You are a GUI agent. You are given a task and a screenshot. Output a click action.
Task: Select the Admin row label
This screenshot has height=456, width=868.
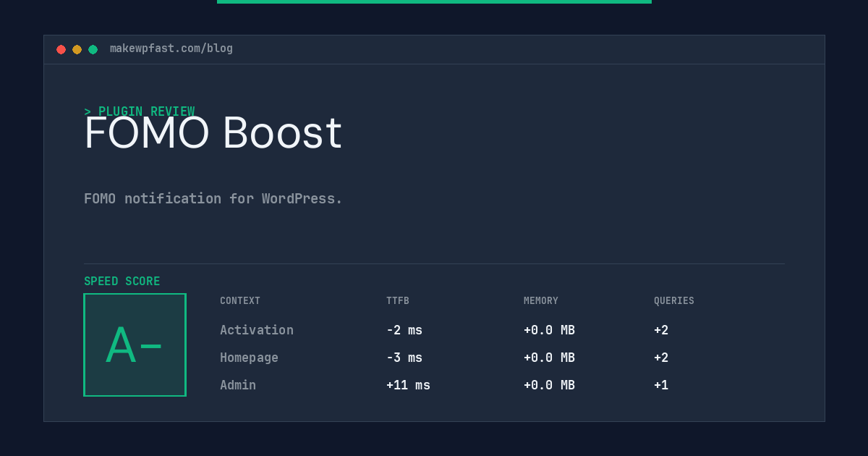[x=238, y=385]
